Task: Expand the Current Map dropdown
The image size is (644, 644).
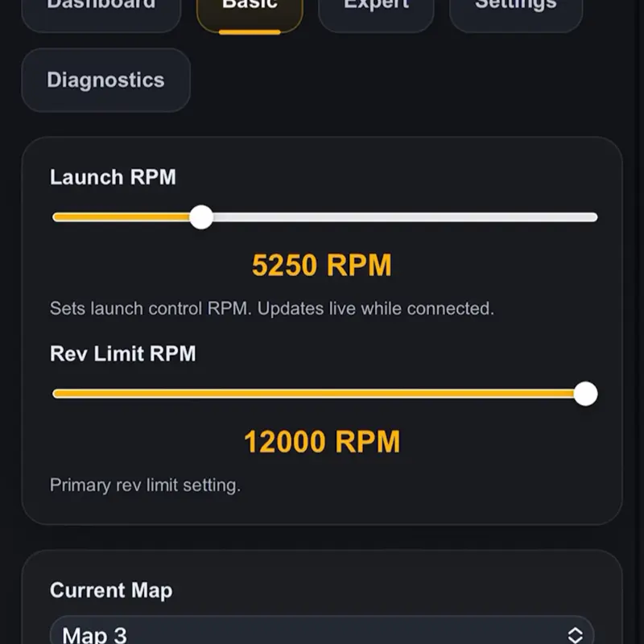Action: point(322,633)
